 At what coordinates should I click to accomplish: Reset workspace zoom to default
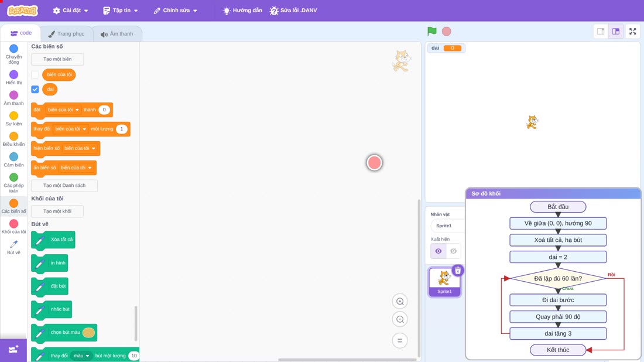[x=400, y=341]
